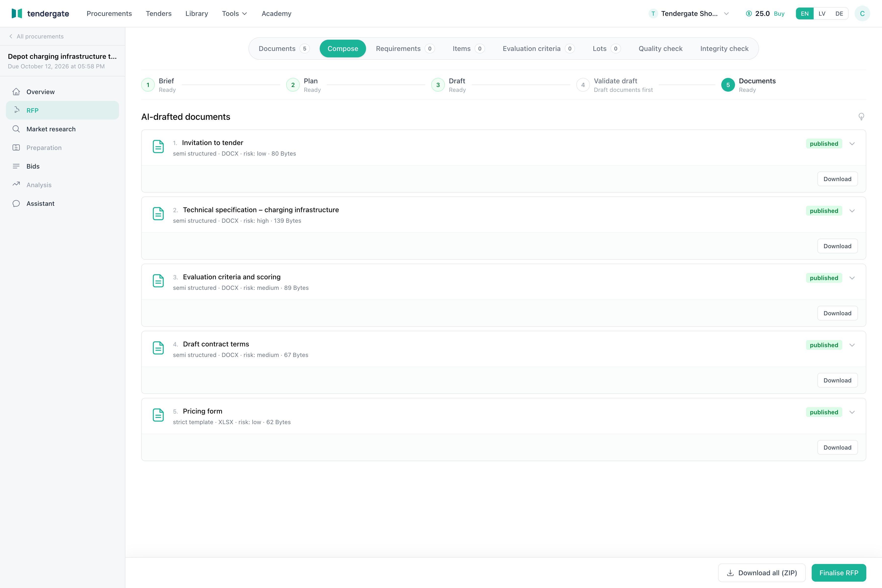Switch to the Items tab
Viewport: 882px width, 588px height.
click(468, 48)
